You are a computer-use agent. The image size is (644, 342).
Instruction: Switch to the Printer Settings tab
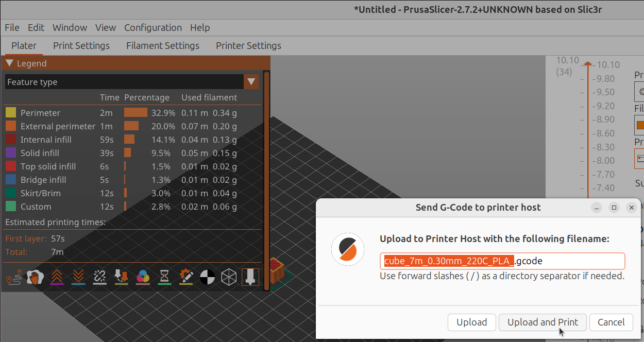248,45
